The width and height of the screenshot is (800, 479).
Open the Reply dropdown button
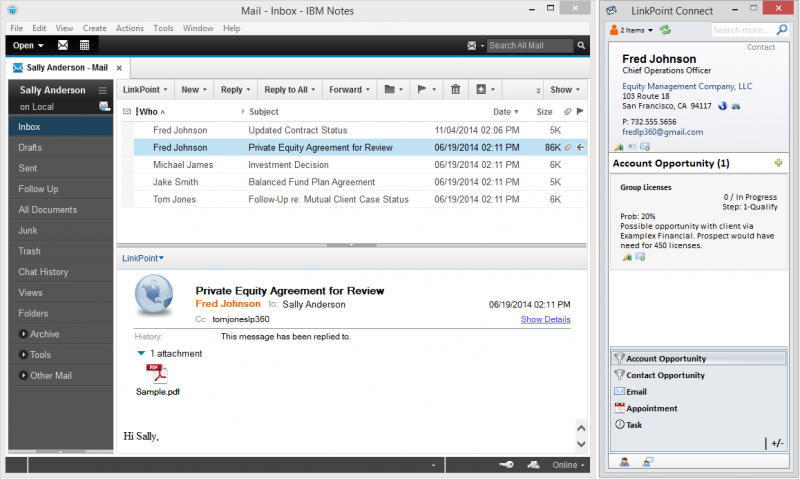click(x=235, y=90)
